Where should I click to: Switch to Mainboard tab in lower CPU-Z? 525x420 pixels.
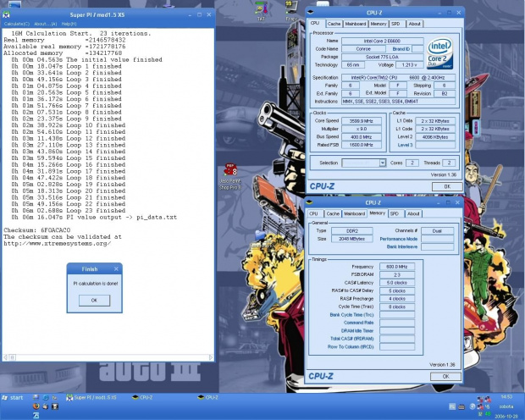tap(354, 213)
